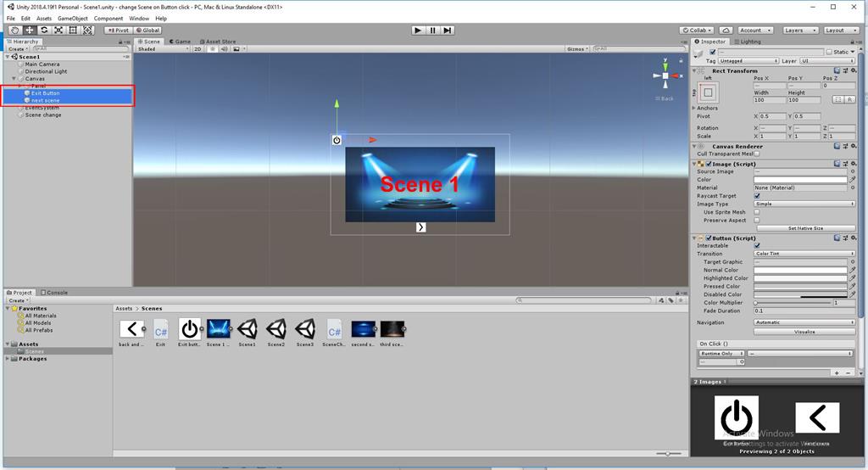
Task: Open the Tag dropdown showing Untagged
Action: 748,61
